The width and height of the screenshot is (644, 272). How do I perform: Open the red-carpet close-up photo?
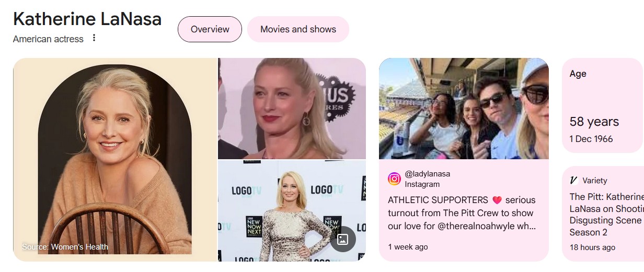pyautogui.click(x=292, y=108)
